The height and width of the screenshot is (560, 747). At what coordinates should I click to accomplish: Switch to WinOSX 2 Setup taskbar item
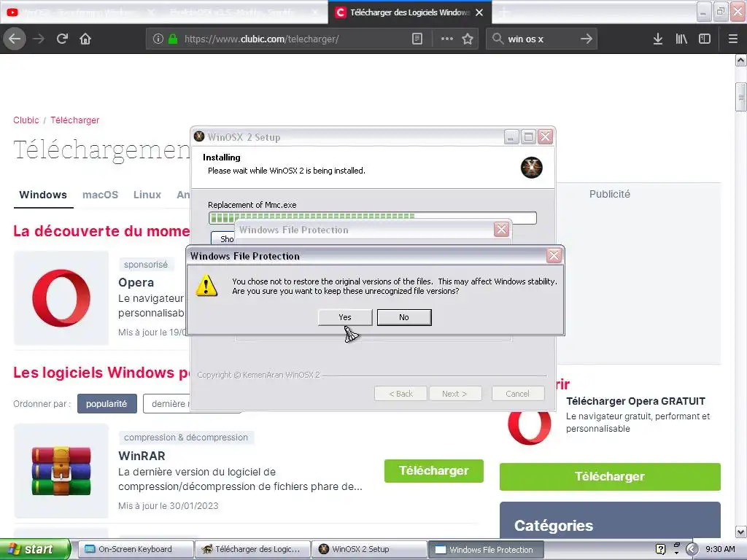pos(369,549)
